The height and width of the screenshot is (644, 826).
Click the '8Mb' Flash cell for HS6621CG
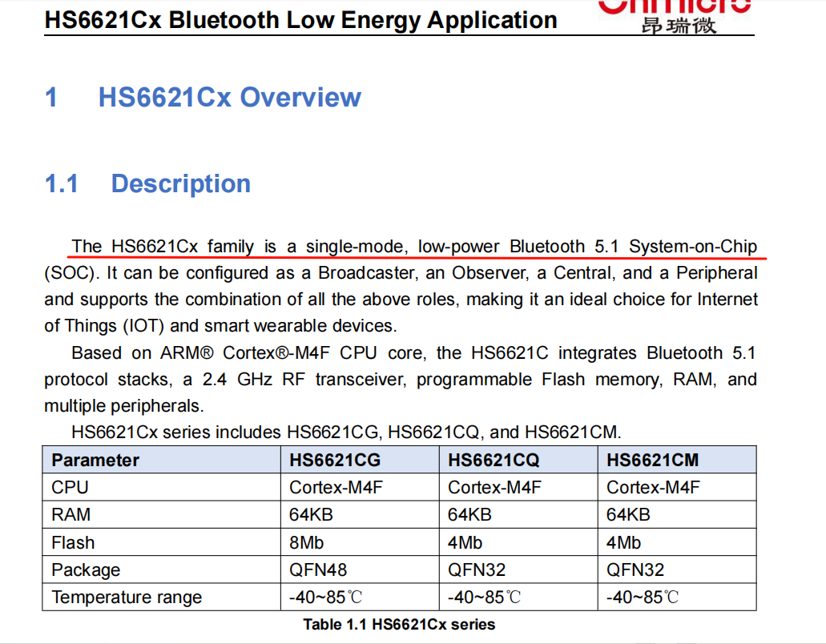(360, 542)
